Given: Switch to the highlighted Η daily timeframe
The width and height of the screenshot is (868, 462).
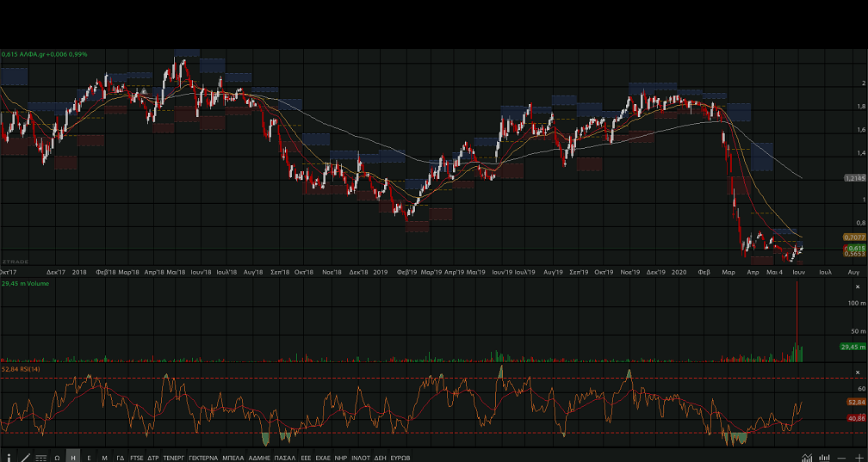Looking at the screenshot, I should pos(73,457).
